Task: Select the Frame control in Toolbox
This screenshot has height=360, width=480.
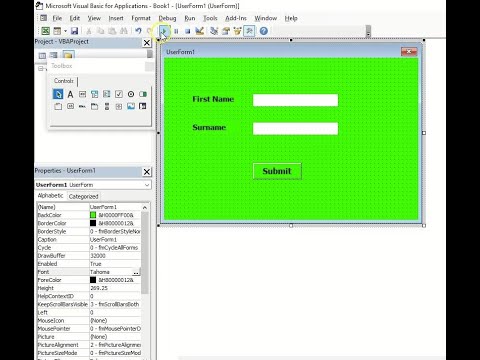Action: [58, 106]
